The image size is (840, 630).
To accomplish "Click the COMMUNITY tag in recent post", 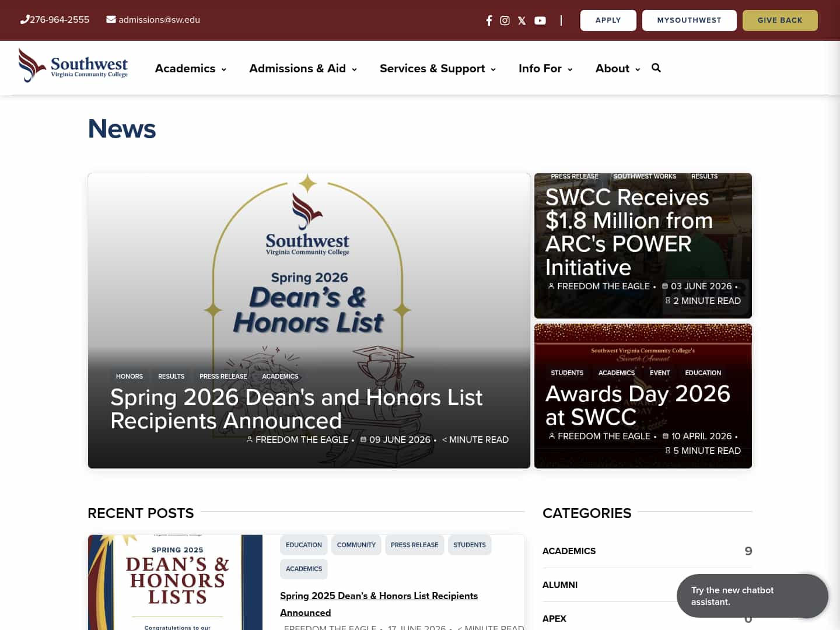I will (356, 545).
